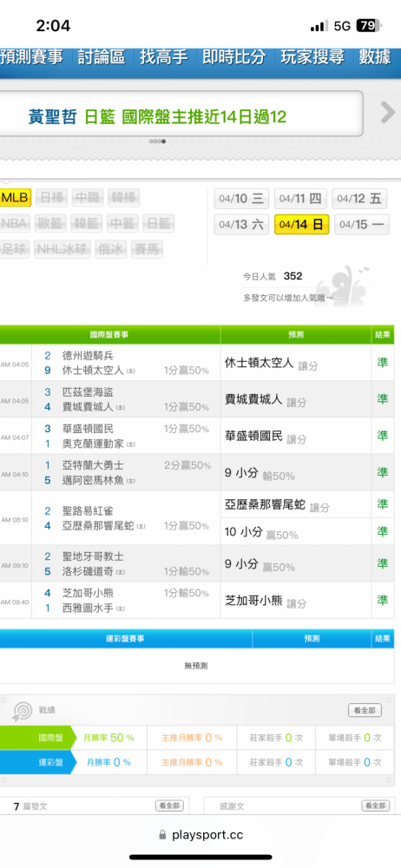Tap the padlock icon in the address bar
The height and width of the screenshot is (868, 401).
tap(162, 835)
